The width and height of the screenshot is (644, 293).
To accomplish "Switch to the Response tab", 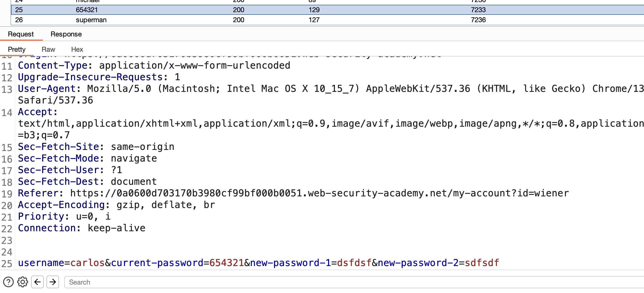I will (x=66, y=34).
